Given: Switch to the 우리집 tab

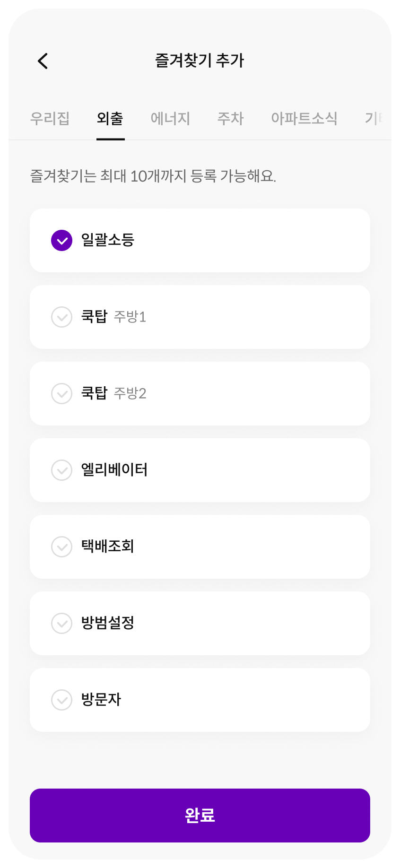Looking at the screenshot, I should coord(50,118).
